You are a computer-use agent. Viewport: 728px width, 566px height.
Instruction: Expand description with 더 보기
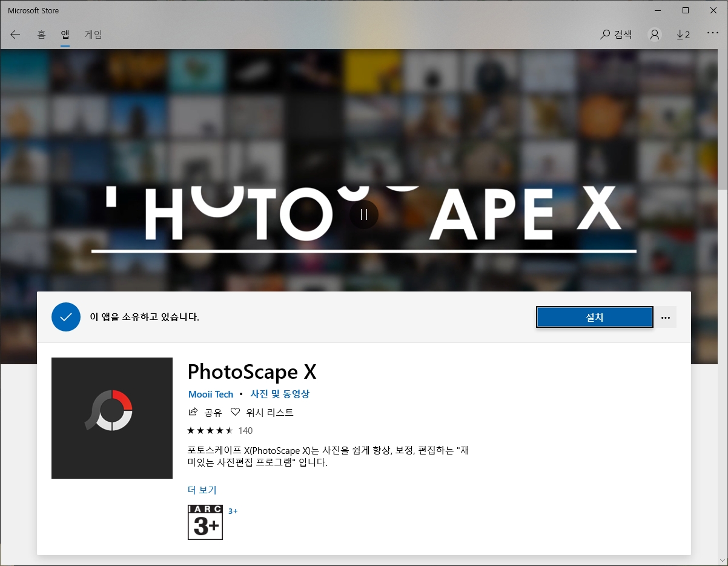202,490
